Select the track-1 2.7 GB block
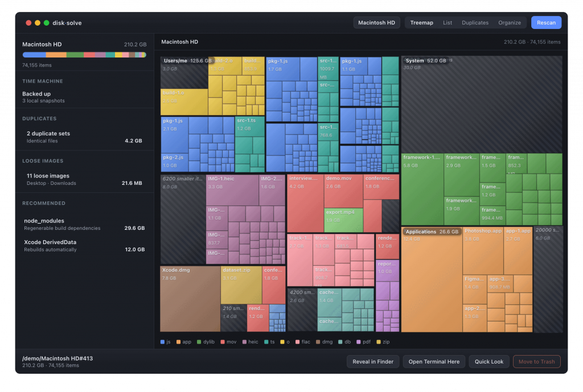 click(299, 260)
